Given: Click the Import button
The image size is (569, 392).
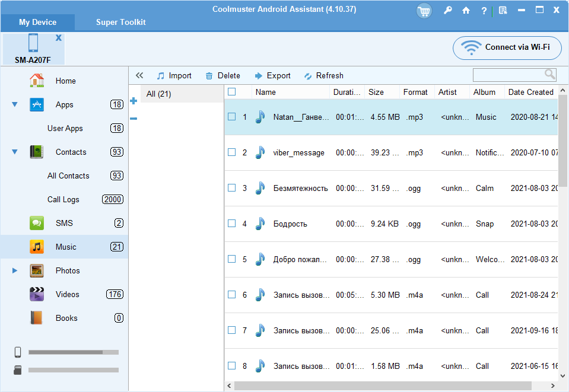Looking at the screenshot, I should [174, 75].
